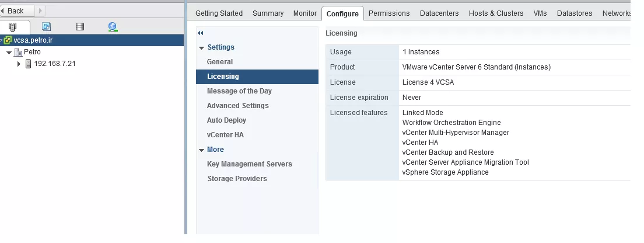
Task: Click the 'vCenter HA' licensed feature
Action: (420, 143)
